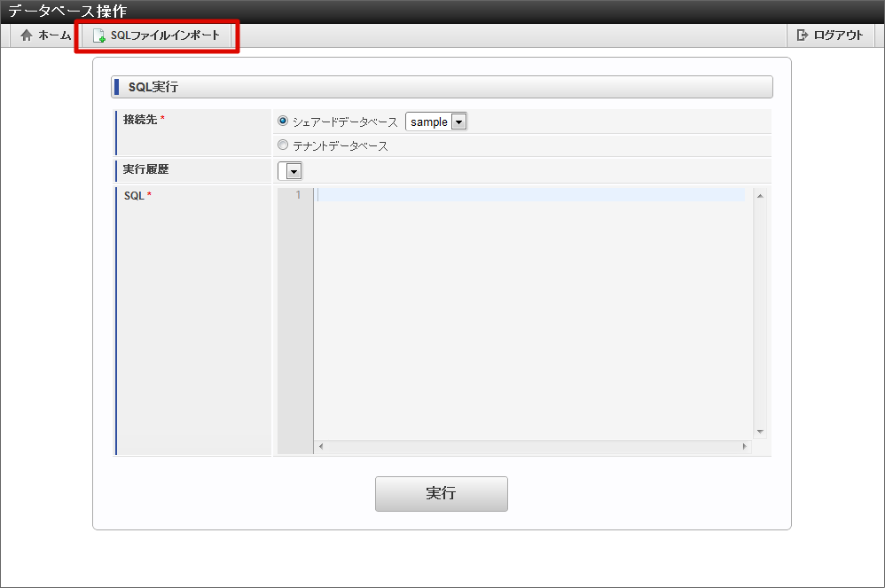Open the SQLファイルインポート menu item
The height and width of the screenshot is (588, 885).
coord(156,35)
